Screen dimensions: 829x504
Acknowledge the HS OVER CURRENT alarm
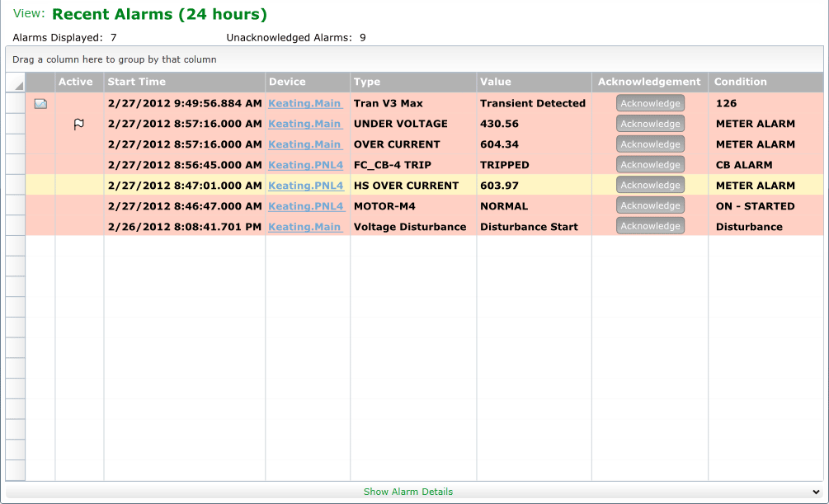[x=650, y=185]
